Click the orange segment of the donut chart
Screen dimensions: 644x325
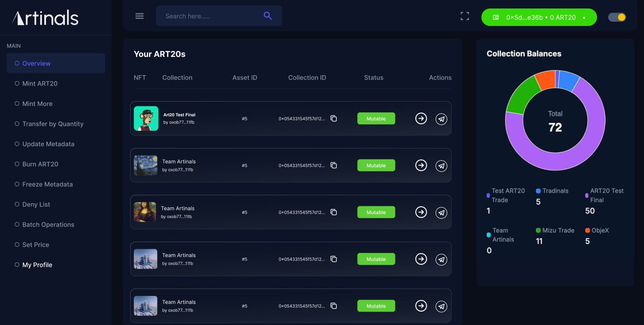pos(545,80)
